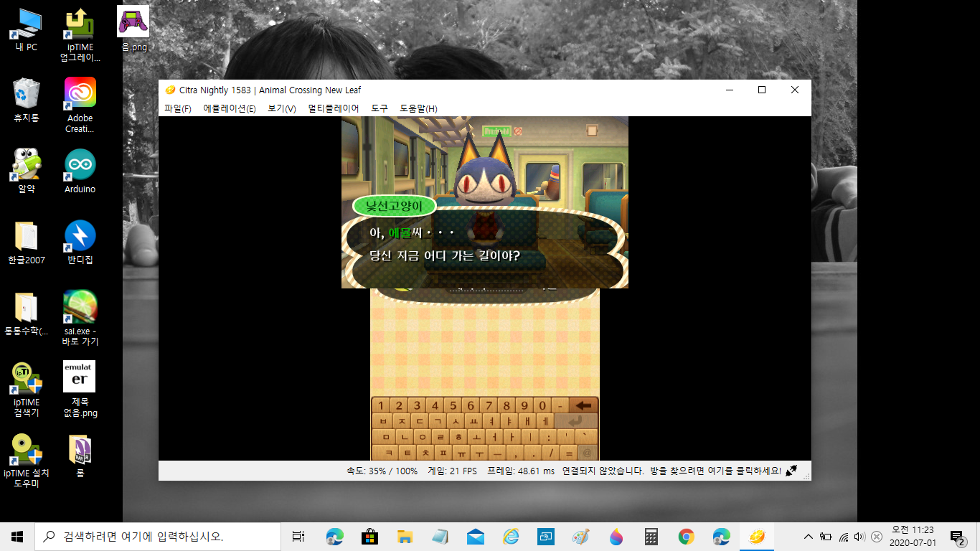Image resolution: width=980 pixels, height=551 pixels.
Task: Open the volume control in the tray
Action: [x=859, y=537]
